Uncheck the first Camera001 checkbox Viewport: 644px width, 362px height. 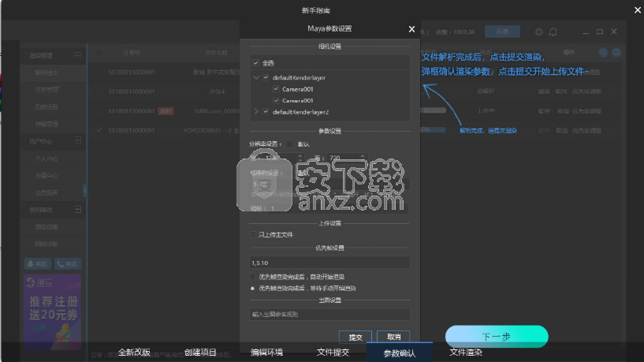coord(276,89)
